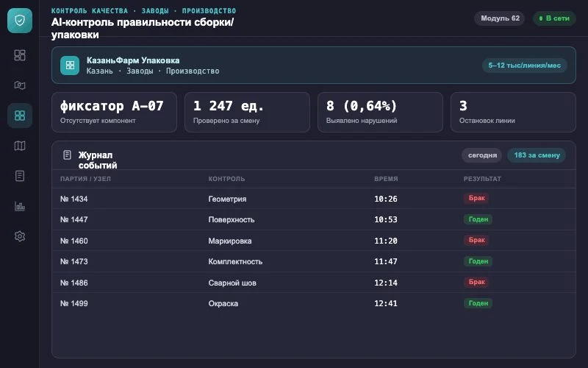Click the фиксатор А-07 card
This screenshot has height=368, width=588.
tap(114, 112)
